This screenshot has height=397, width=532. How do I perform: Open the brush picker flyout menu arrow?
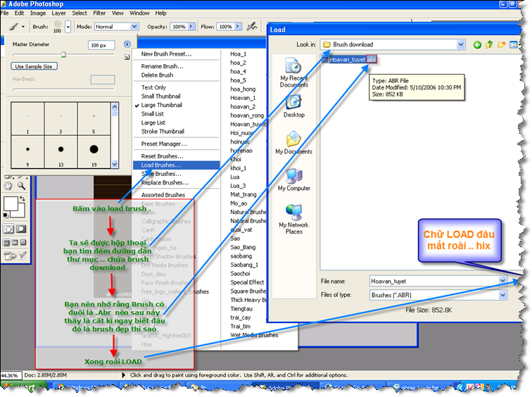(127, 44)
